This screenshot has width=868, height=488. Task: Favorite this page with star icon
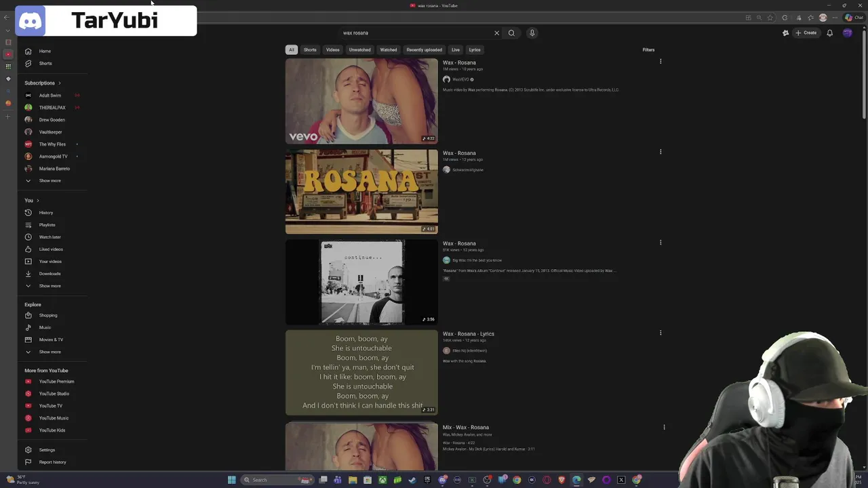tap(770, 18)
